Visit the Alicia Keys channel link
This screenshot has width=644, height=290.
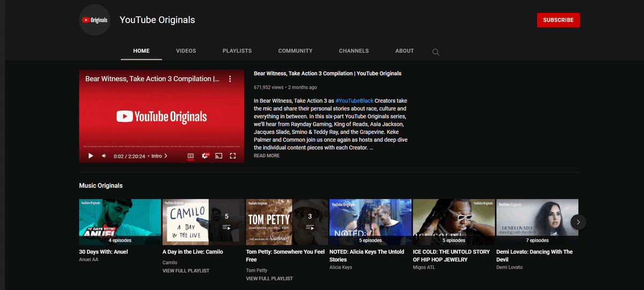coord(341,267)
